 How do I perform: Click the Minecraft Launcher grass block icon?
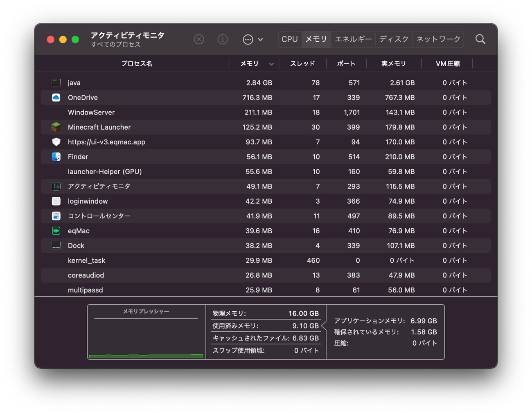pos(56,127)
